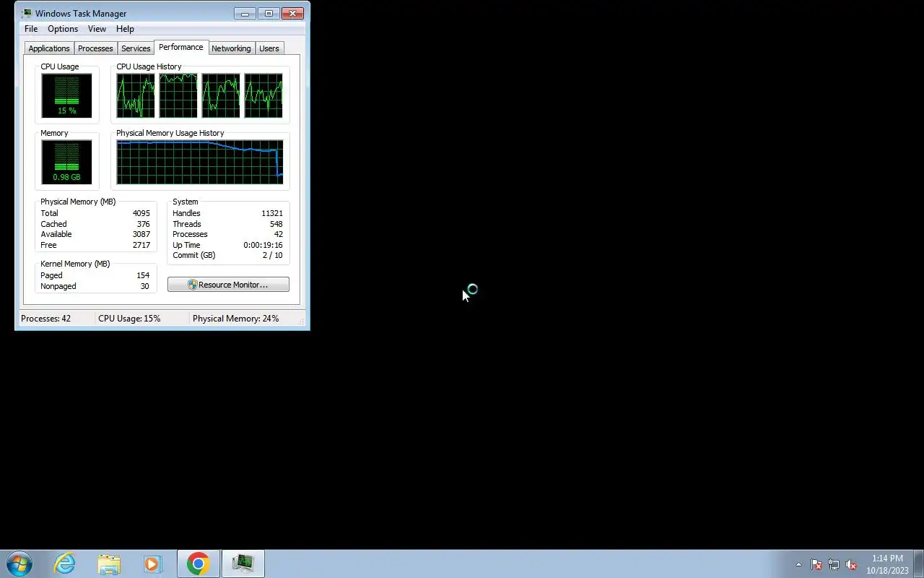This screenshot has width=924, height=578.
Task: Switch to the Processes tab
Action: (95, 48)
